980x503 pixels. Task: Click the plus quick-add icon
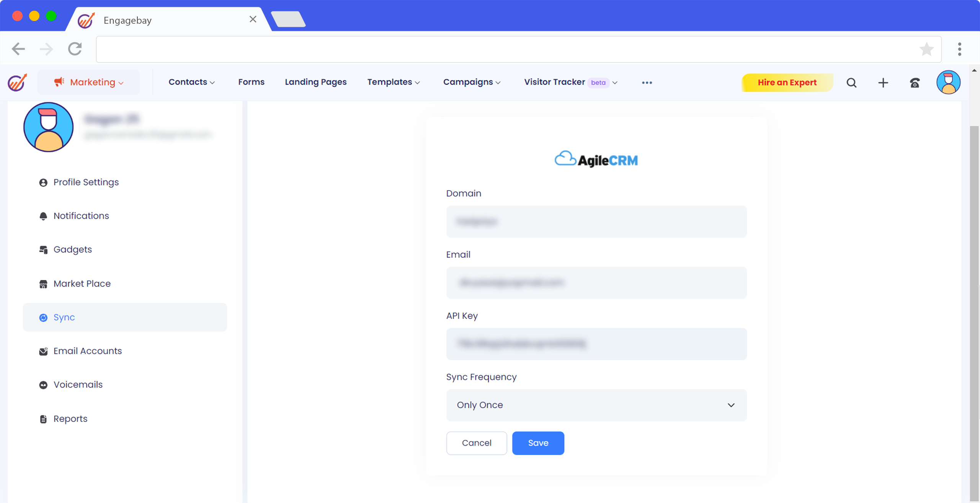point(883,83)
